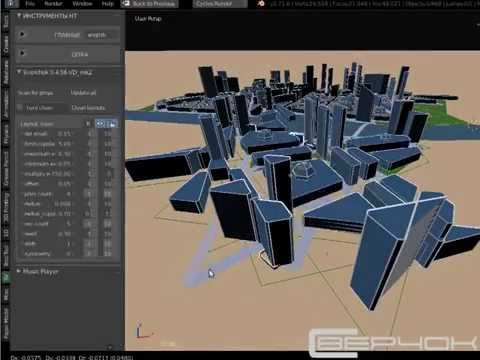Collapse the Sverchok panel header
Screen dimensions: 480x360
pos(55,72)
